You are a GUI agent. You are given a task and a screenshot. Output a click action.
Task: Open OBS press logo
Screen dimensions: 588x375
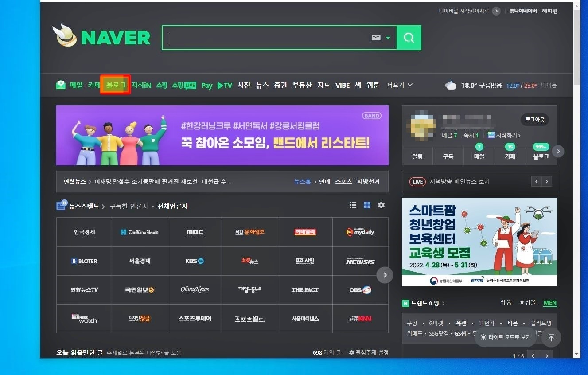[360, 290]
